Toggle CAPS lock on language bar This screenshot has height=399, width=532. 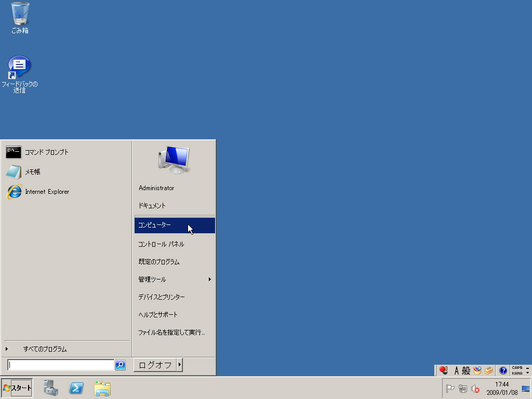[517, 368]
